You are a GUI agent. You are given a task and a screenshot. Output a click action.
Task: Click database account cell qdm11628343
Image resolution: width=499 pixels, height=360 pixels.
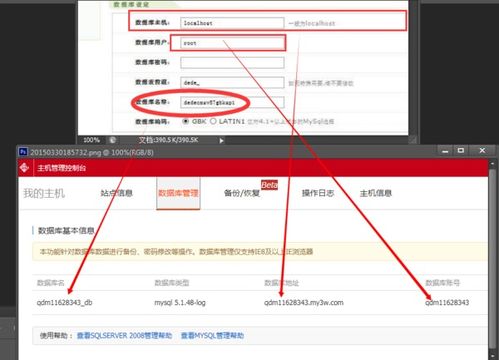click(447, 303)
